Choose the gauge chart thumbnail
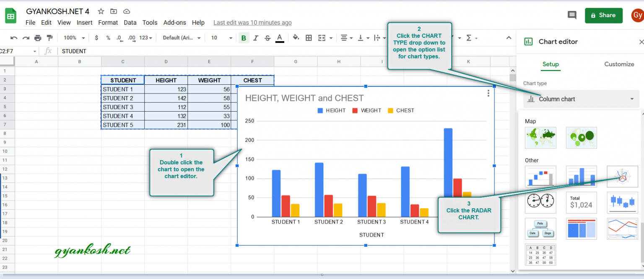The image size is (644, 279). [540, 202]
